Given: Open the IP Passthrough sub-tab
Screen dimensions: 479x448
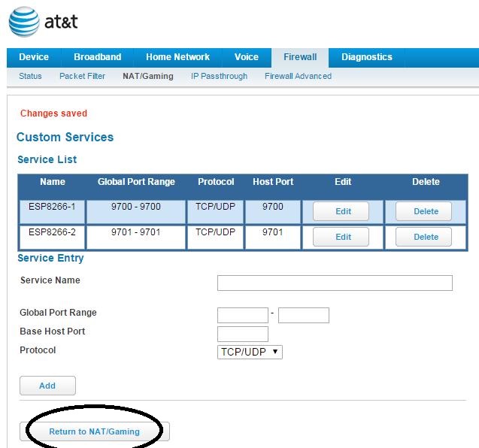Looking at the screenshot, I should pos(219,76).
